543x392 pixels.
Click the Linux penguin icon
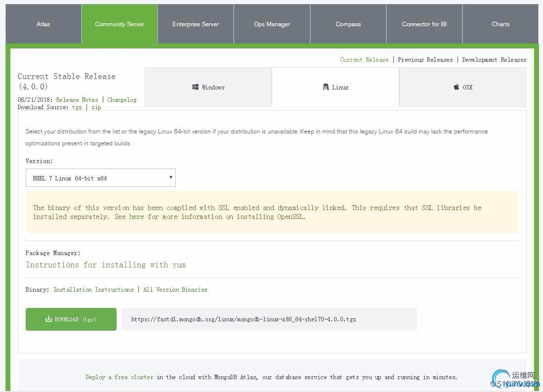(x=326, y=87)
